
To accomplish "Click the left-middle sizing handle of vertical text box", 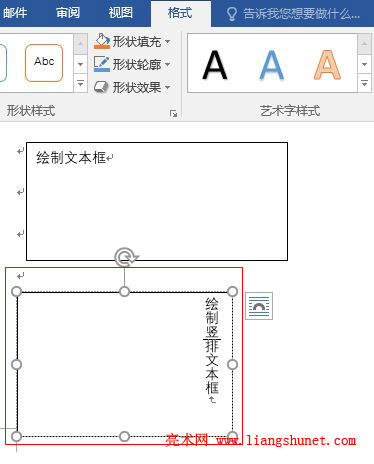I will click(x=16, y=364).
